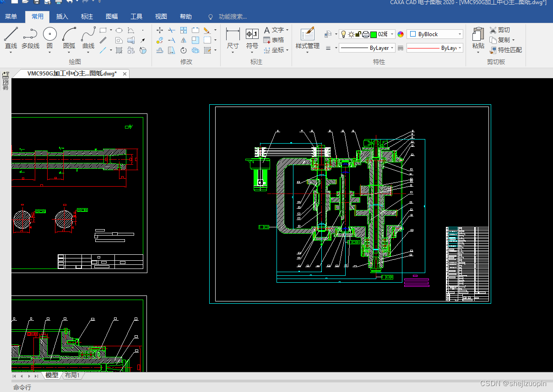Expand the 文字 text dropdown
This screenshot has height=392, width=553.
click(287, 30)
